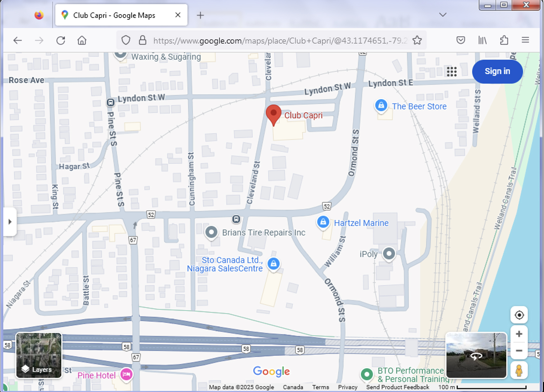Open the Firefox library icon
The width and height of the screenshot is (544, 392).
coord(482,40)
